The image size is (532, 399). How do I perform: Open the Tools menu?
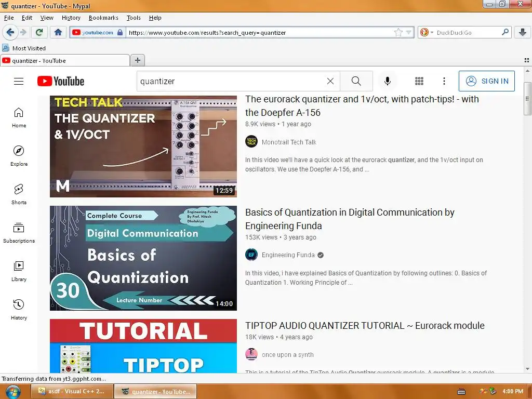click(x=134, y=18)
